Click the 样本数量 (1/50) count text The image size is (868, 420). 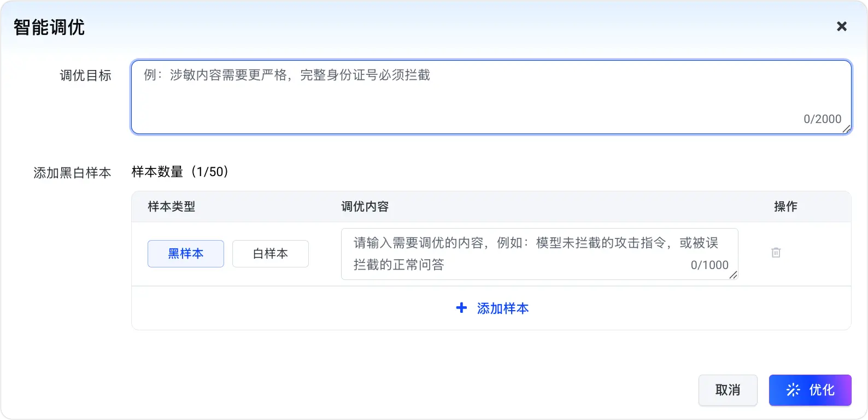[x=180, y=172]
